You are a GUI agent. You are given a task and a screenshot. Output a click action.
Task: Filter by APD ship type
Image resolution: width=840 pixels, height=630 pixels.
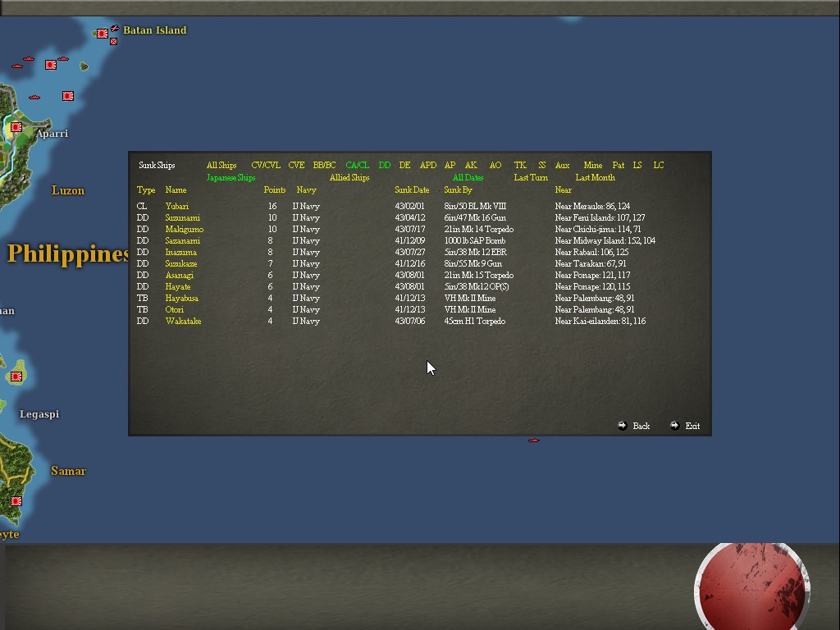428,165
